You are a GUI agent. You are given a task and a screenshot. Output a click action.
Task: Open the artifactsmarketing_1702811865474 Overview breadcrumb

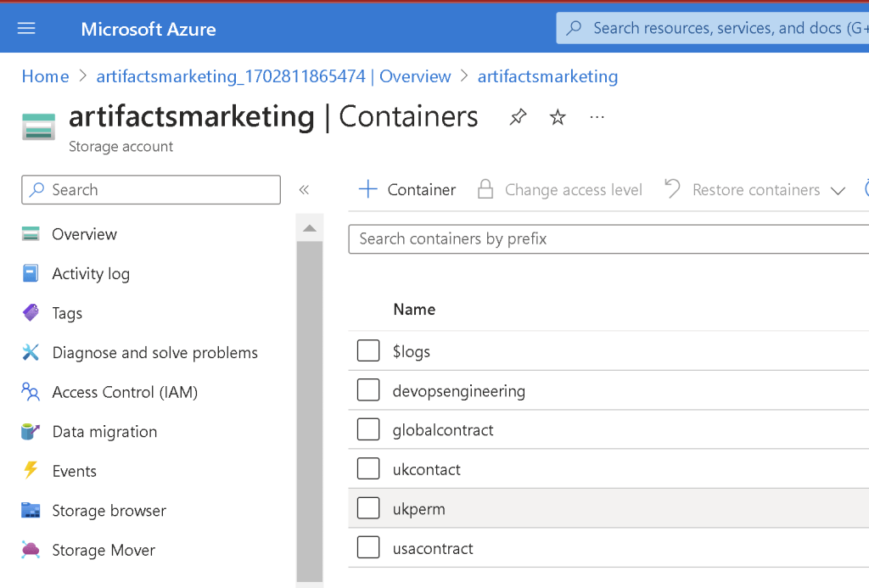coord(274,76)
